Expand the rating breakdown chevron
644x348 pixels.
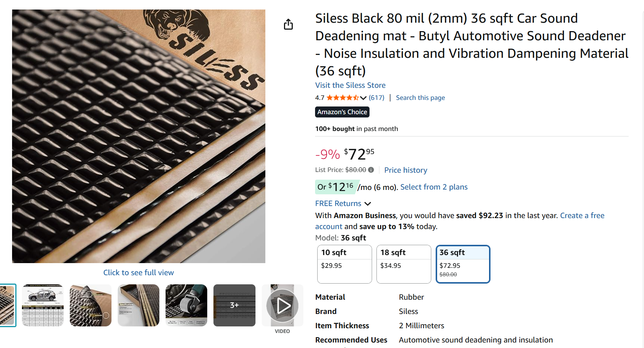363,98
